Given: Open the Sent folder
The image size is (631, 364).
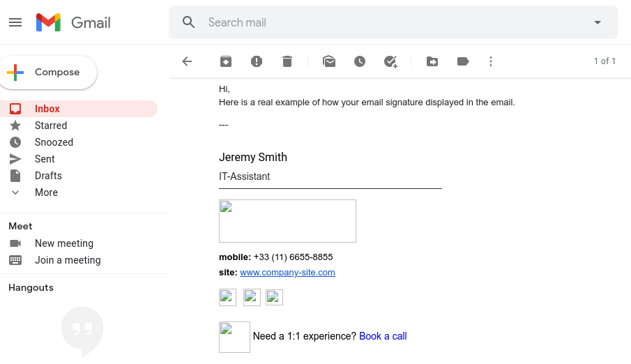Looking at the screenshot, I should pos(45,159).
